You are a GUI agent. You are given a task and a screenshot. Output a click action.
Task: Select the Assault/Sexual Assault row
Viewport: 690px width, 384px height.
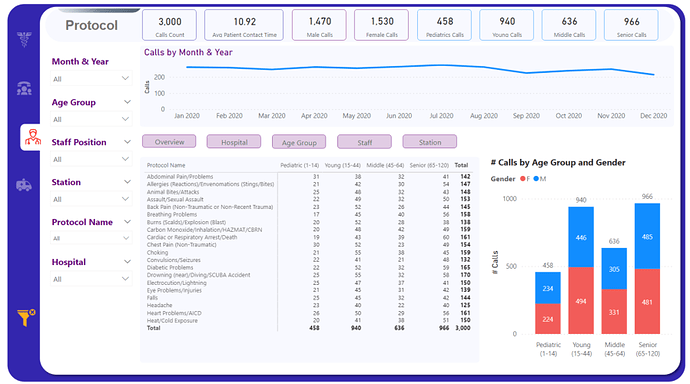point(308,199)
